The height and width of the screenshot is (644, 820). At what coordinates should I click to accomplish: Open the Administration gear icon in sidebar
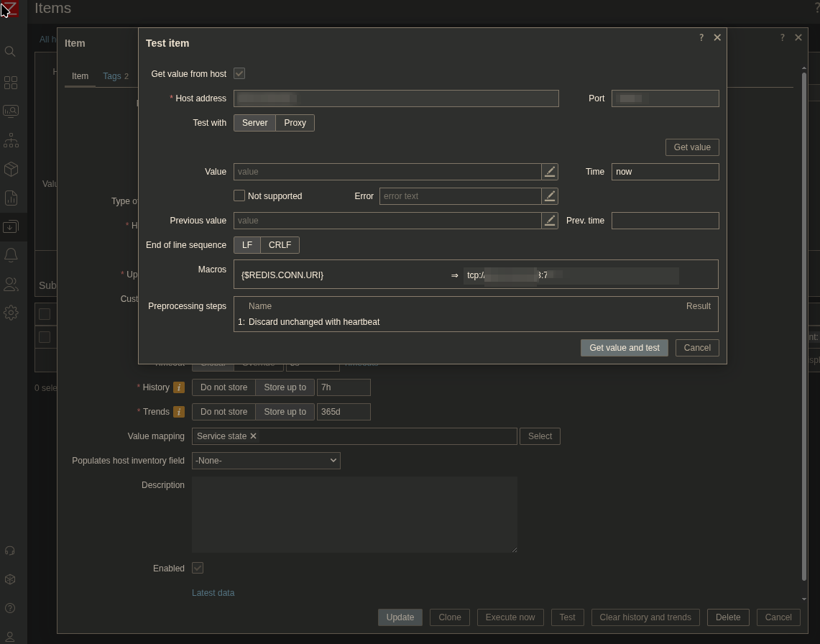11,313
